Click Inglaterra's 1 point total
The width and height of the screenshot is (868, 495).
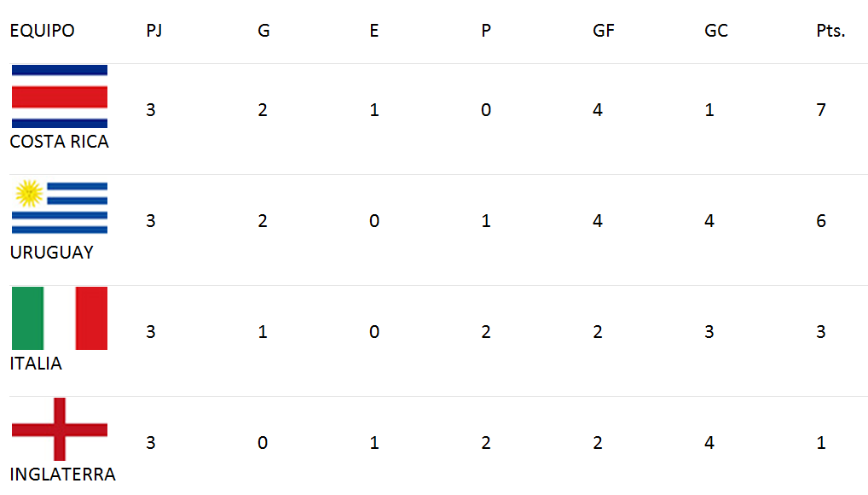pyautogui.click(x=821, y=442)
